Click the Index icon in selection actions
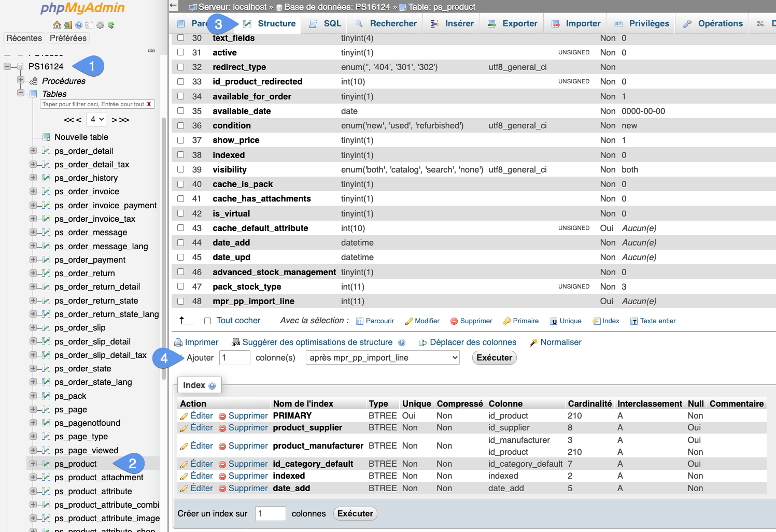The image size is (776, 532). (597, 321)
